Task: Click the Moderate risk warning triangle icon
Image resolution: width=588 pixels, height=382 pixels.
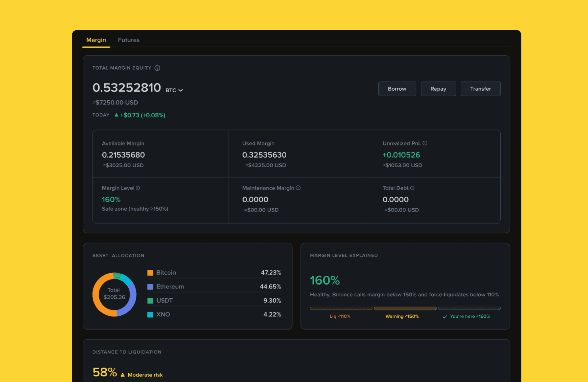Action: coord(123,375)
